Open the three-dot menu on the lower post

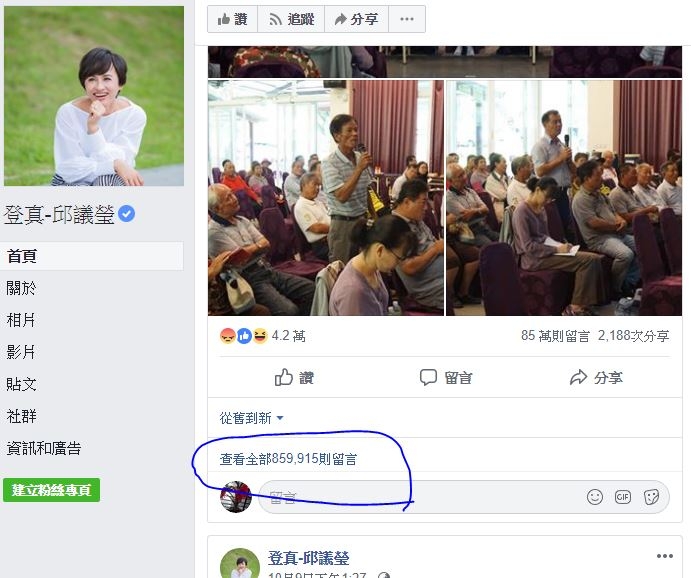665,556
